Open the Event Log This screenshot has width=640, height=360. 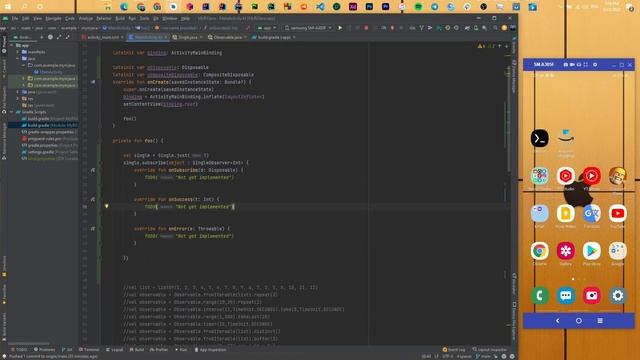coord(454,350)
